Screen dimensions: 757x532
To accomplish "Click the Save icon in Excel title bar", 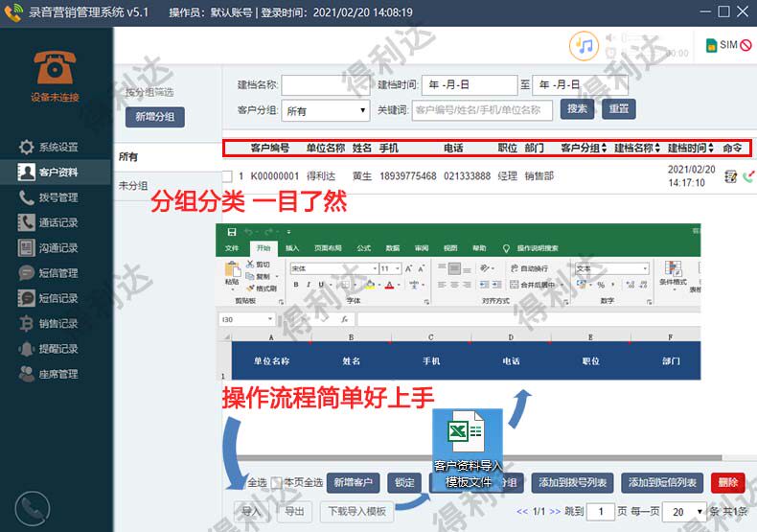I will (x=232, y=232).
